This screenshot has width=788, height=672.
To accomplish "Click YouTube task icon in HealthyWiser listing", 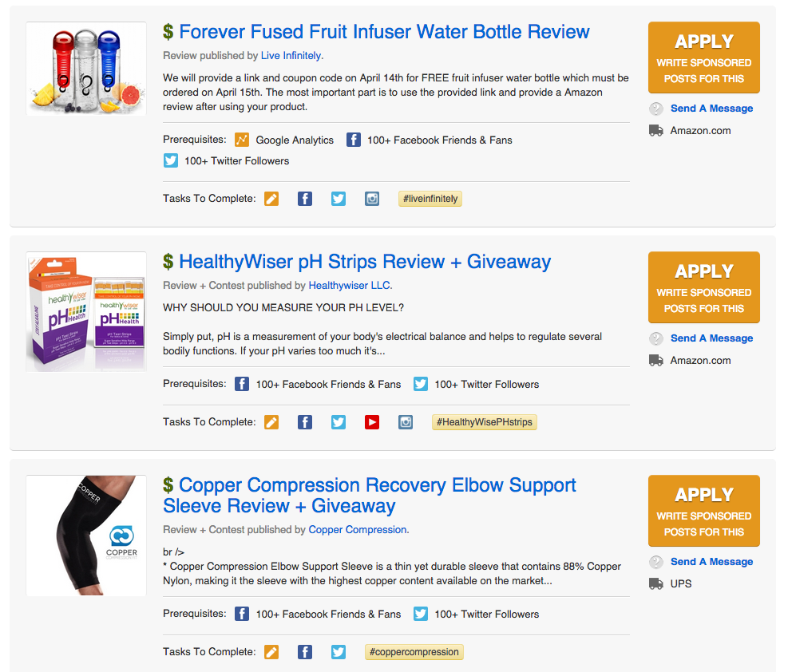I will pyautogui.click(x=372, y=422).
